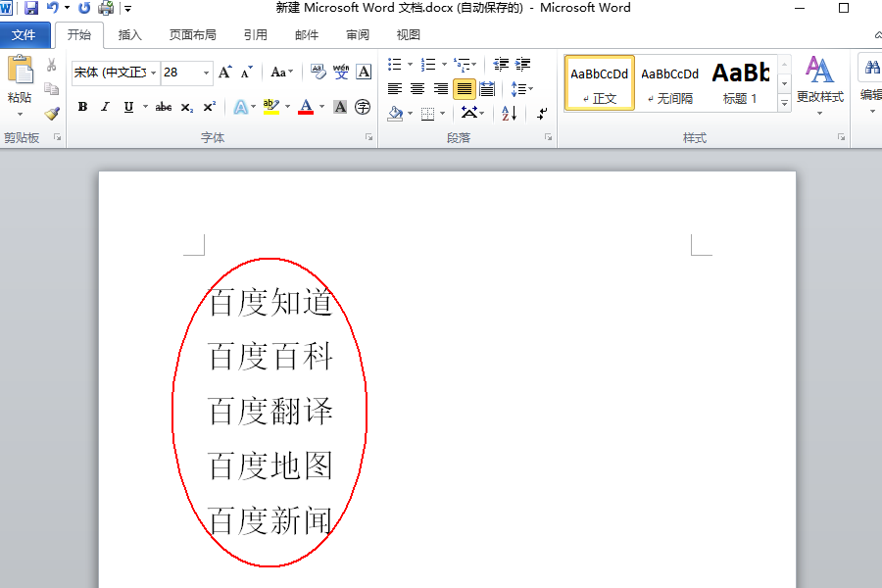The image size is (882, 588).
Task: Expand the numbered list dropdown arrow
Action: (444, 64)
